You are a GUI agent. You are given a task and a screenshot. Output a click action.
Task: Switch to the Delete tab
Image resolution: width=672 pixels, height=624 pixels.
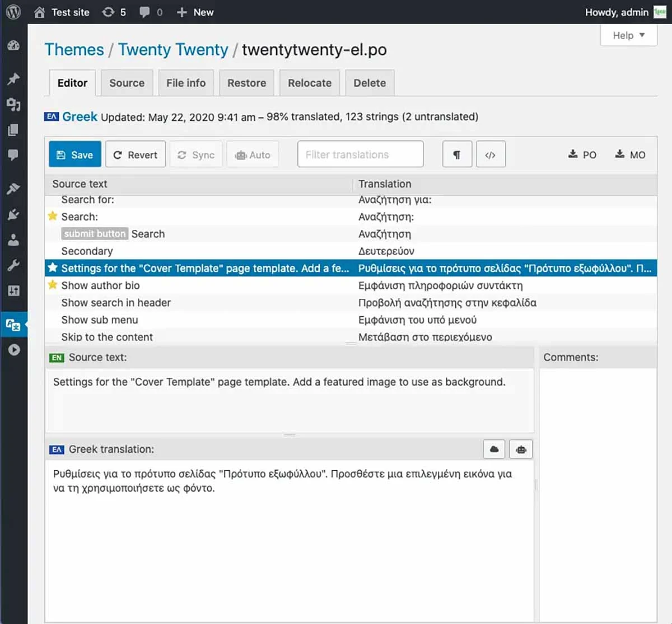pos(370,83)
